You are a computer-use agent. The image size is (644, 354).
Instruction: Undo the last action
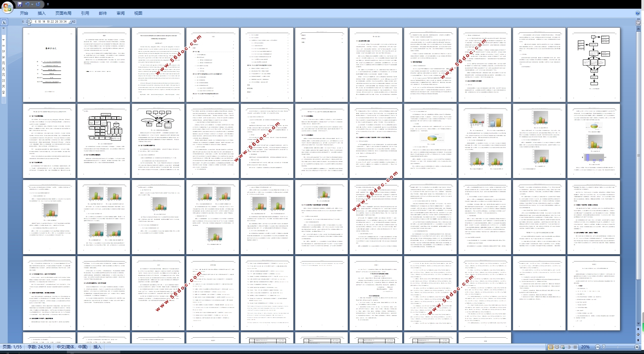click(27, 4)
